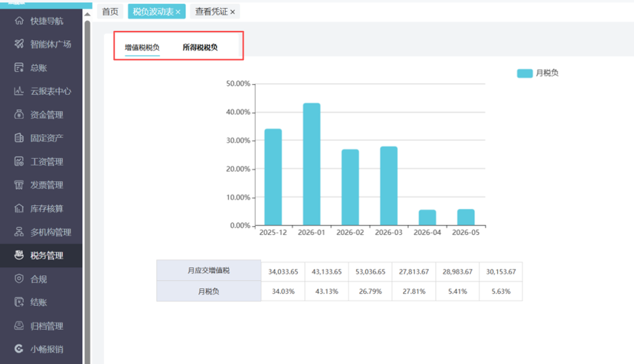Click the 34,033.65 table cell
This screenshot has height=364, width=634.
click(283, 271)
